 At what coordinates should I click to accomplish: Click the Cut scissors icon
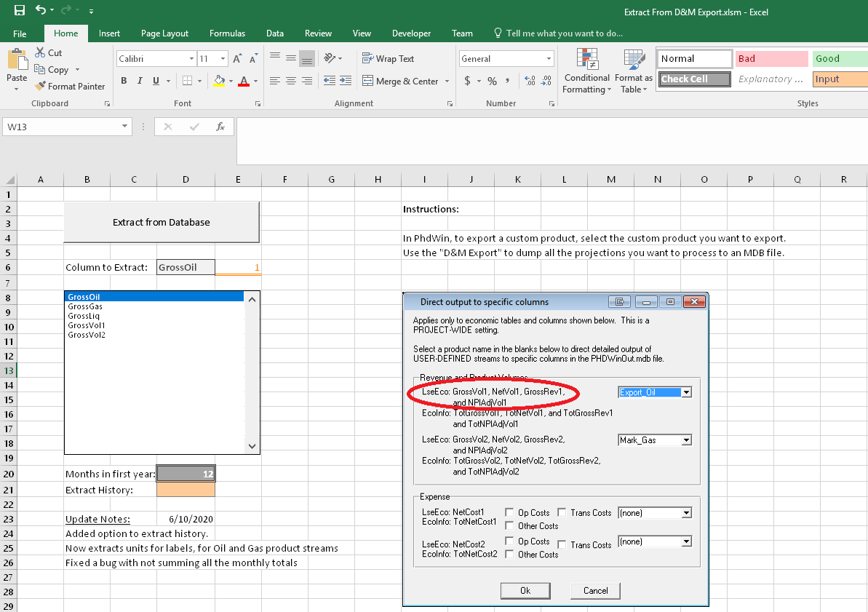tap(40, 53)
